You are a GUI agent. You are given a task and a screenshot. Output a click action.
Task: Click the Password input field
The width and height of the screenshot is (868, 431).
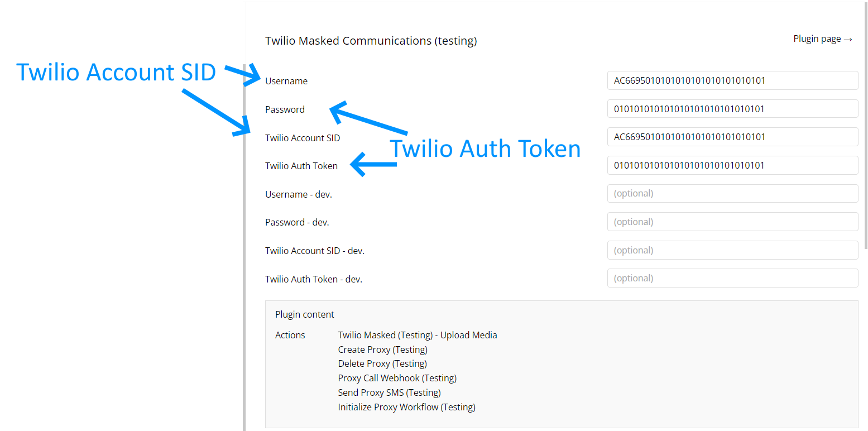pos(732,109)
